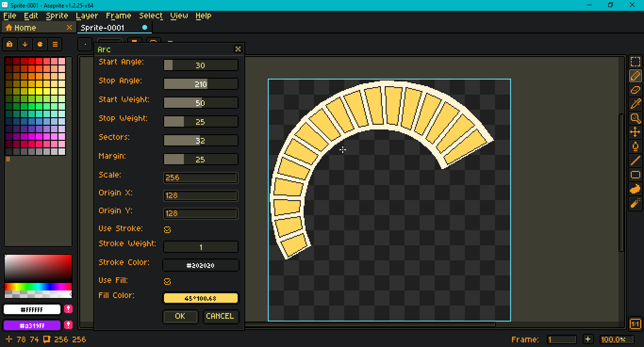Click the red saturation-value color picker area

click(x=38, y=268)
